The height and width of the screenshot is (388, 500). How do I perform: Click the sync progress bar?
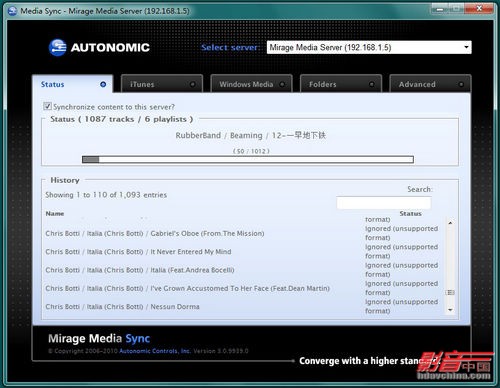click(x=248, y=160)
